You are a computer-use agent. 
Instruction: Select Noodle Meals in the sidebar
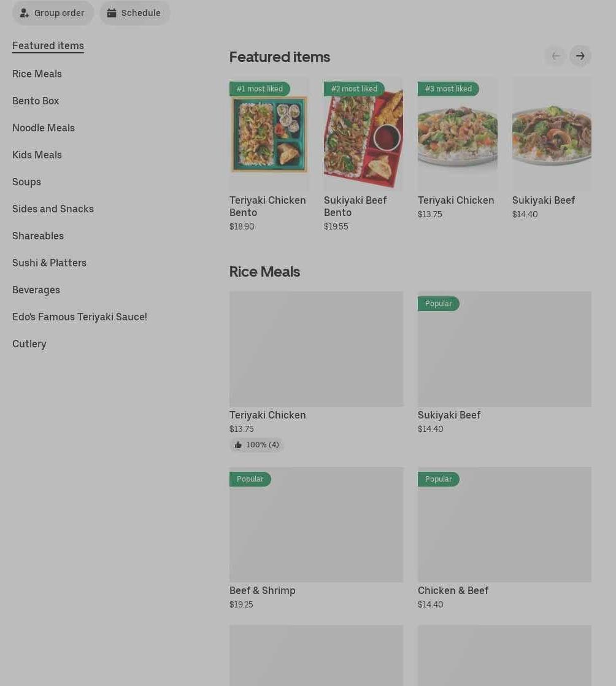click(44, 128)
